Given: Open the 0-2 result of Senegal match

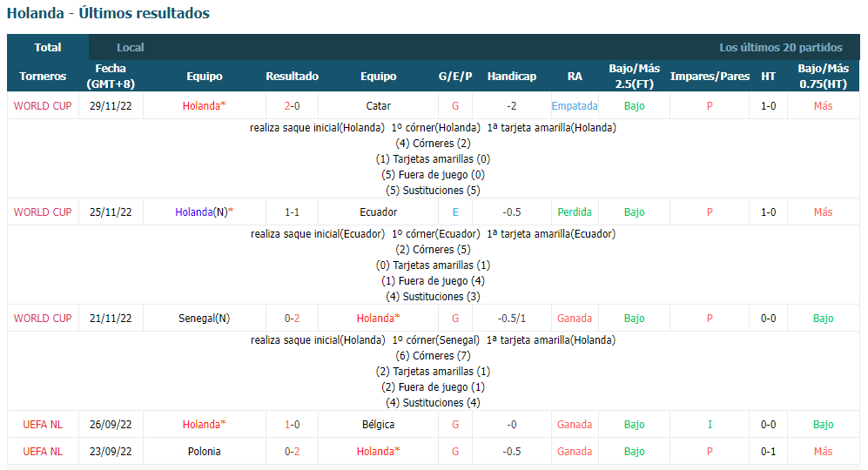Looking at the screenshot, I should point(292,319).
